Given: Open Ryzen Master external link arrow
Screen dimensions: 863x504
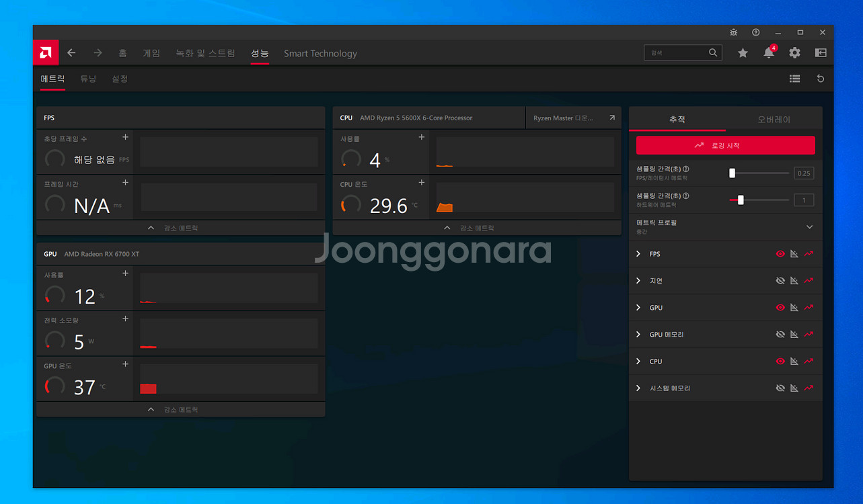Looking at the screenshot, I should click(611, 118).
